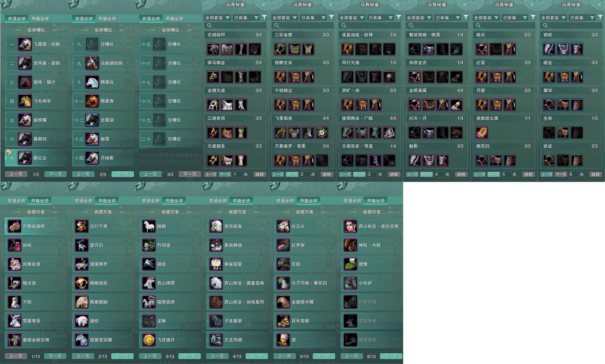The image size is (605, 364).
Task: Click first 银蛇 gear piece icon
Action: 549,49
